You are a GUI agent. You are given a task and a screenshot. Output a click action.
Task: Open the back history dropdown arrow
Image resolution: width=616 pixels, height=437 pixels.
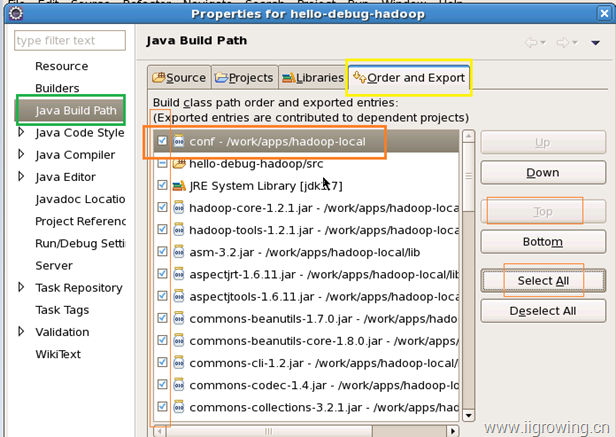coord(543,42)
